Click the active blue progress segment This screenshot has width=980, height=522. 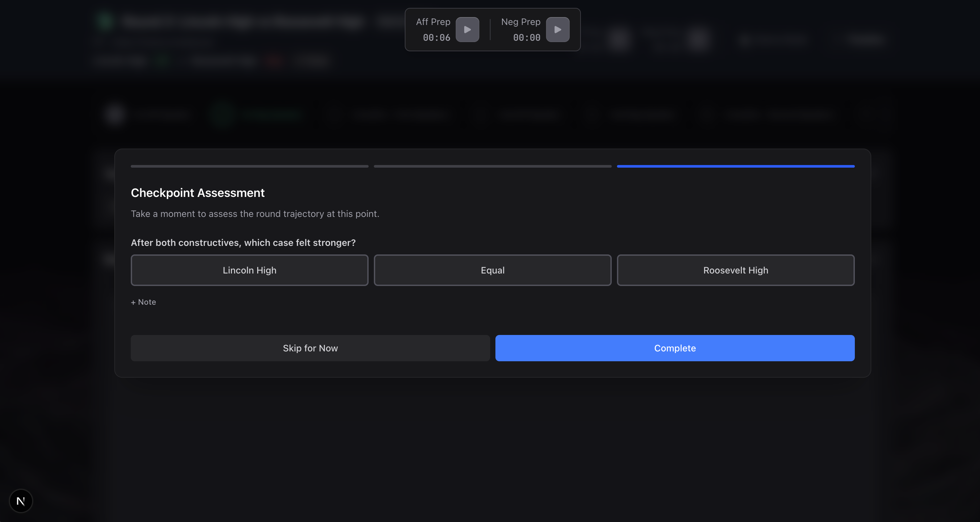click(735, 166)
